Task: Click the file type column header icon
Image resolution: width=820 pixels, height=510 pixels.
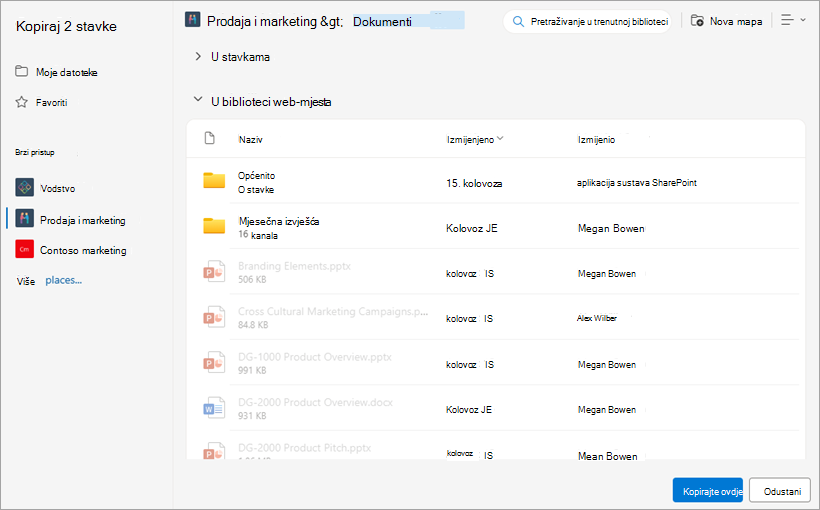Action: point(210,138)
